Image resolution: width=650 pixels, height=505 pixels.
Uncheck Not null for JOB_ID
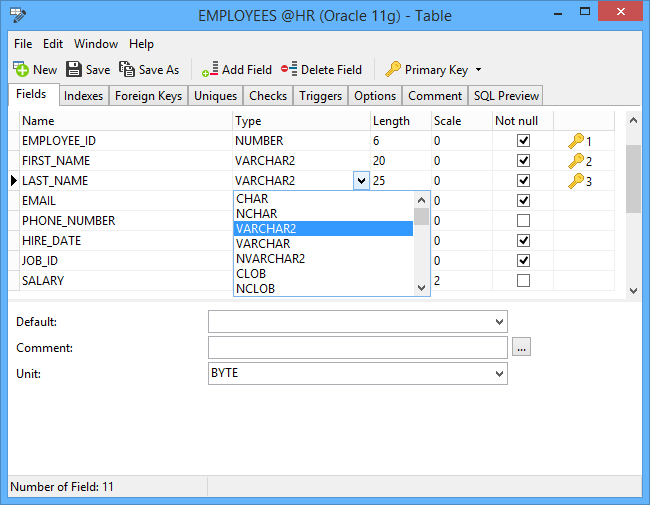tap(523, 260)
